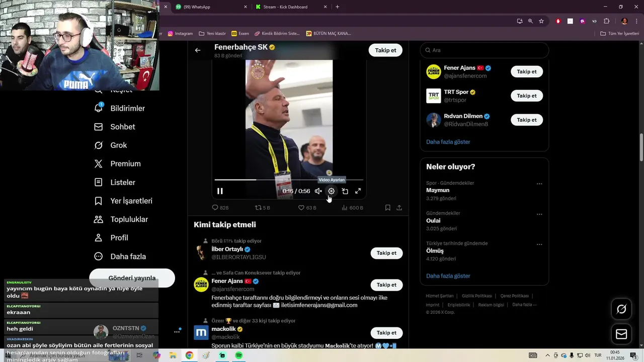The width and height of the screenshot is (644, 362).
Task: Open options menu for Ölmüş trend
Action: (539, 244)
